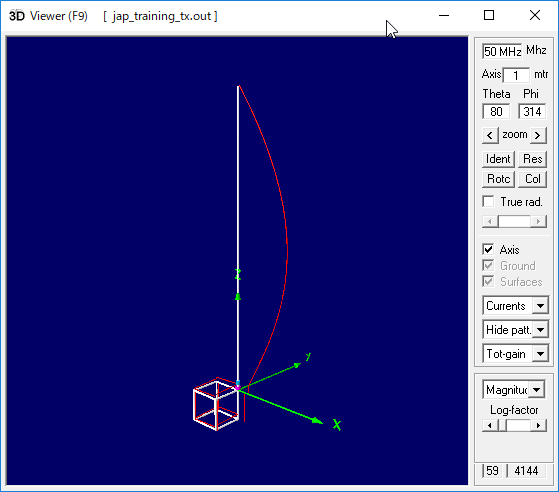Click the True rad. scrollbar right arrow
Screen dimensions: 559x492
coord(539,221)
